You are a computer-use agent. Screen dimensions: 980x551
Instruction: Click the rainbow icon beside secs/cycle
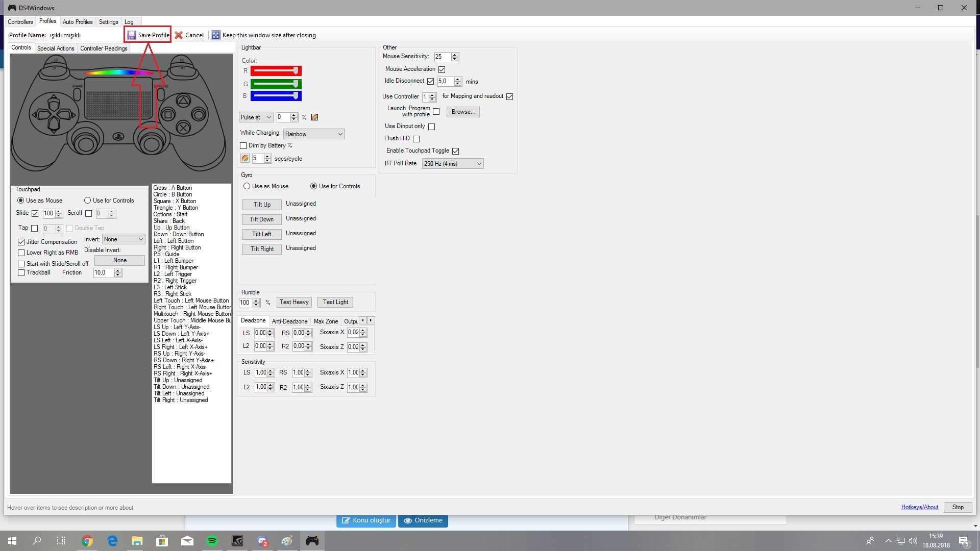coord(245,159)
